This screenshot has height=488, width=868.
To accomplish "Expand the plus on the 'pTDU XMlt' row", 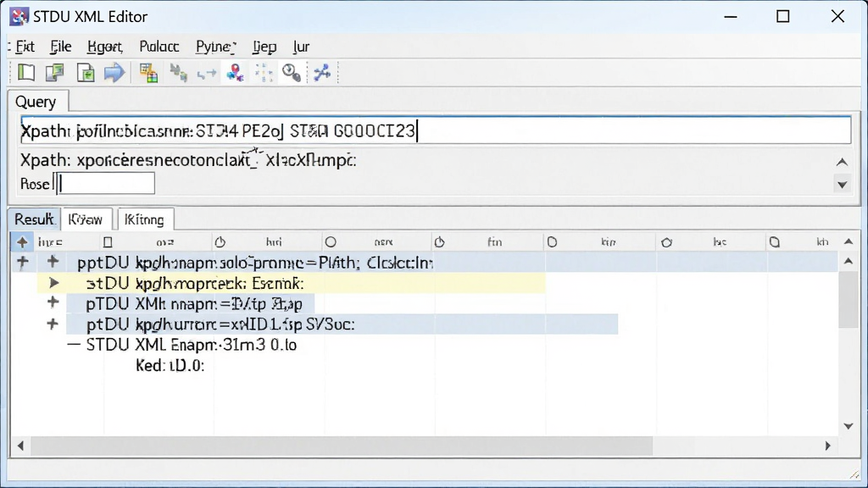I will [53, 302].
